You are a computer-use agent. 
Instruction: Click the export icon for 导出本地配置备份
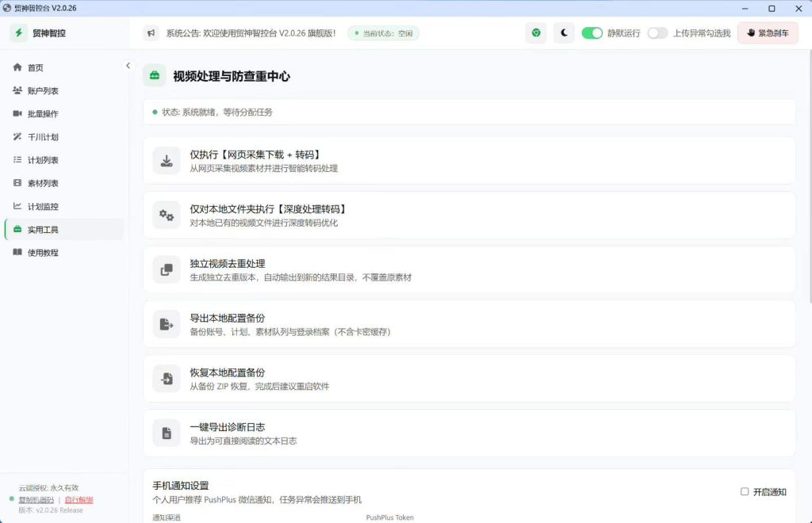(x=167, y=324)
